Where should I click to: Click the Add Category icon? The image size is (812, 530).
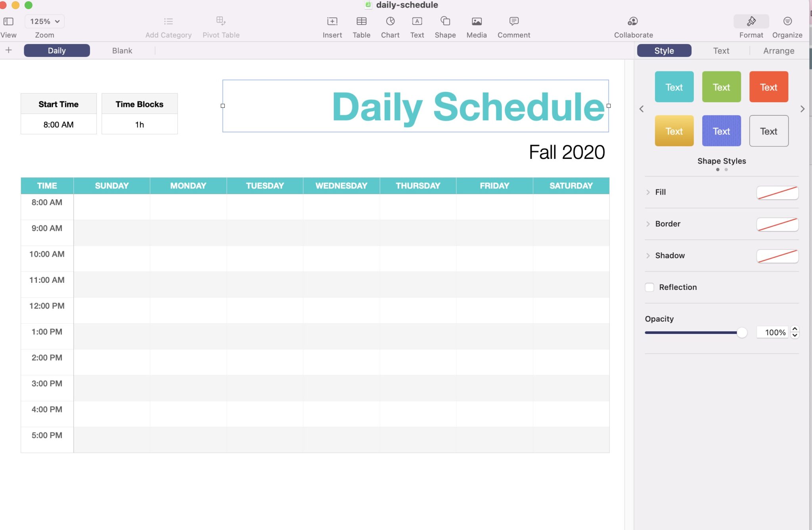169,21
